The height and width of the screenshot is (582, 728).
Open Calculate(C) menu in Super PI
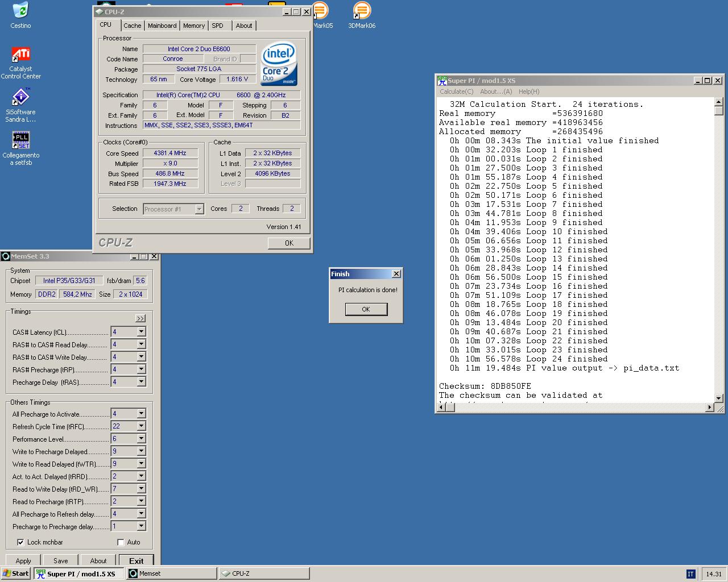coord(456,92)
